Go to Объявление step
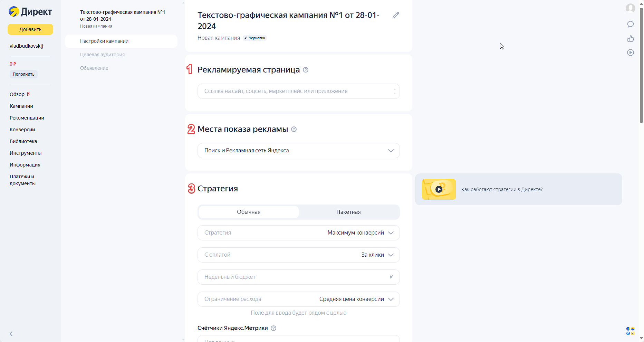The height and width of the screenshot is (342, 644). (x=94, y=68)
